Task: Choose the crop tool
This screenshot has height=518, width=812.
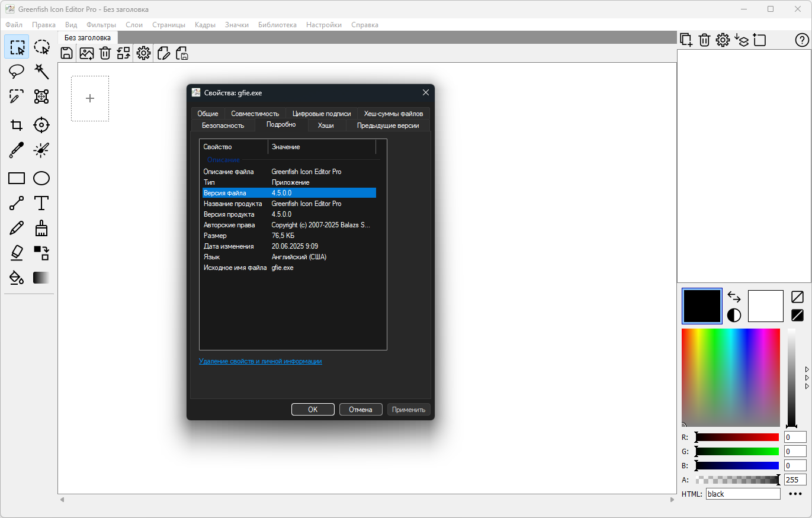Action: (x=17, y=125)
